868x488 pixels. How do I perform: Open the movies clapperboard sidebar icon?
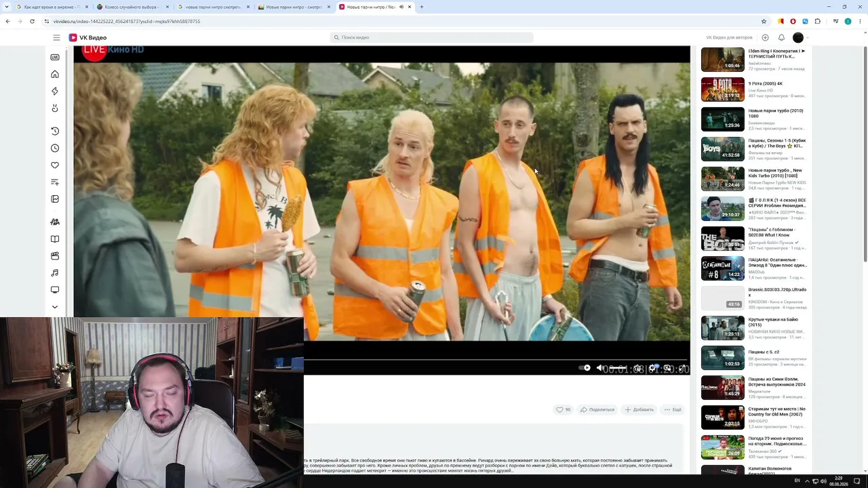click(x=55, y=256)
